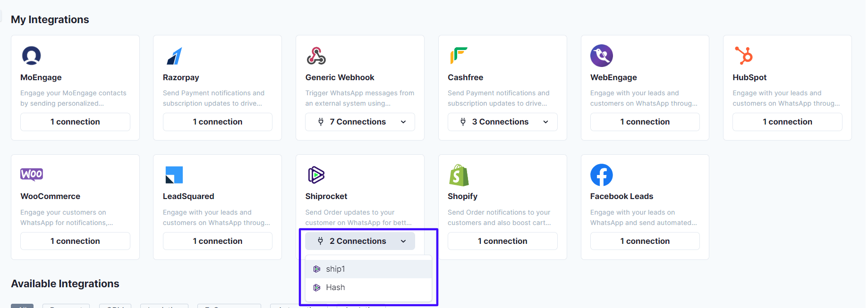Open LeadSquared 1 connection button
This screenshot has width=868, height=308.
[x=218, y=241]
